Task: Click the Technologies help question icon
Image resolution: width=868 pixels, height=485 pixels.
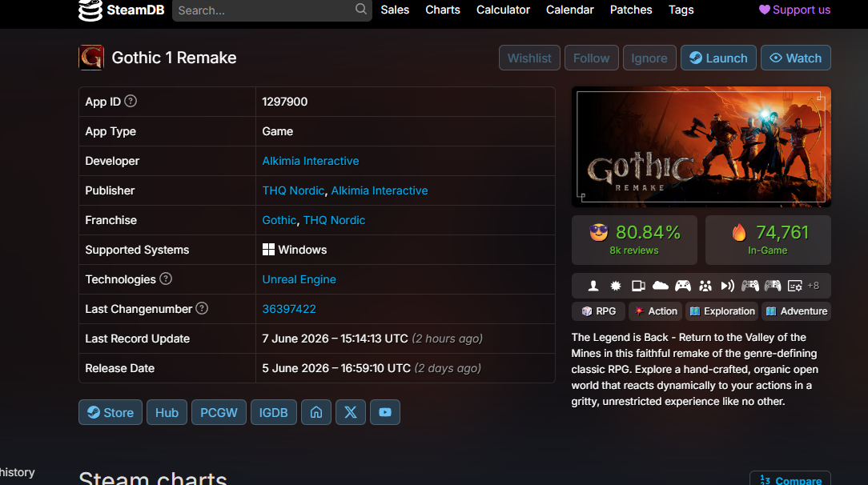Action: pyautogui.click(x=166, y=279)
